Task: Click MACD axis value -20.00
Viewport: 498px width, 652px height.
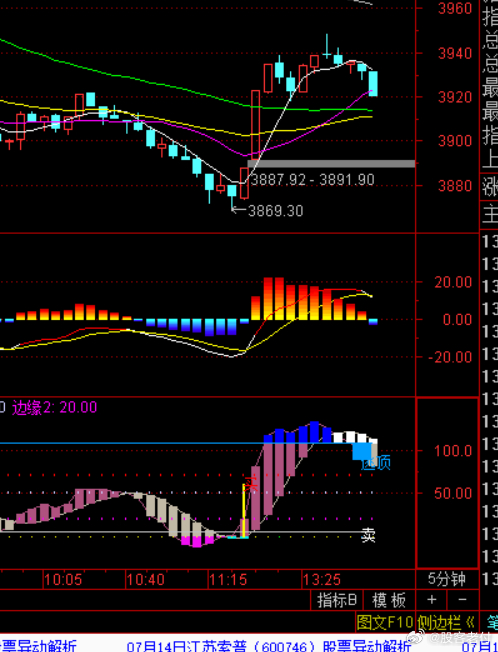Action: pyautogui.click(x=450, y=357)
